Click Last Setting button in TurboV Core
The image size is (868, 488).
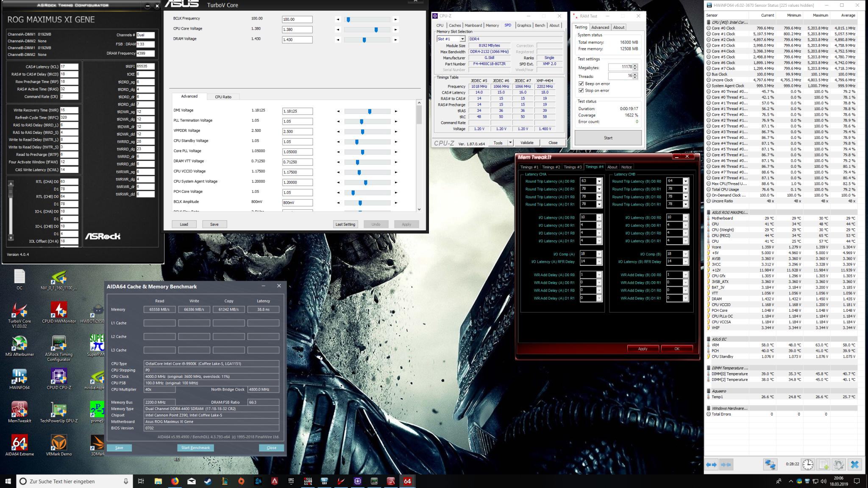(x=345, y=224)
